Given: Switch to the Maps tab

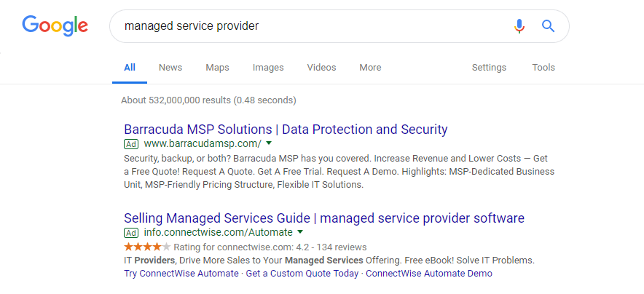Looking at the screenshot, I should [x=217, y=68].
